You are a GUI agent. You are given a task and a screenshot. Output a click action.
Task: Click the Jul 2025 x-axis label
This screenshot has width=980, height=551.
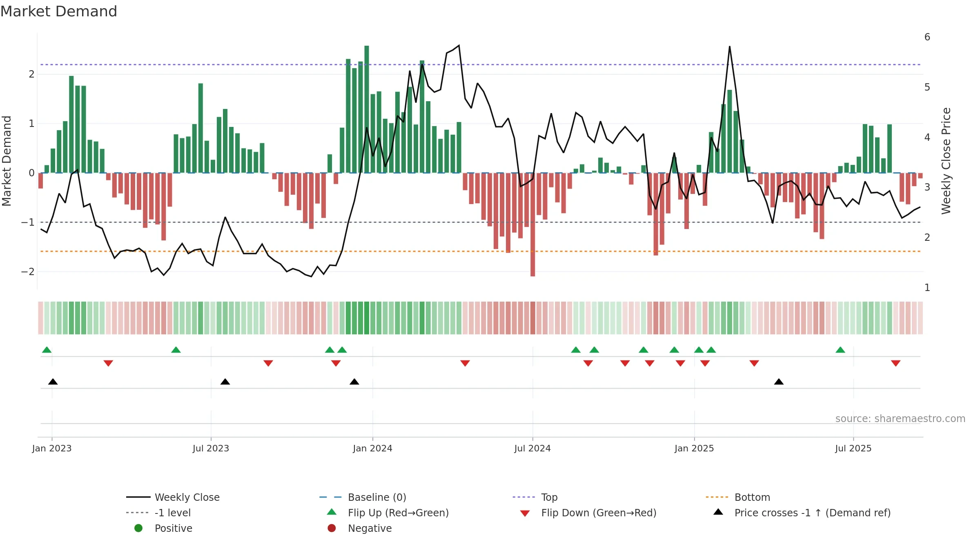pos(853,449)
